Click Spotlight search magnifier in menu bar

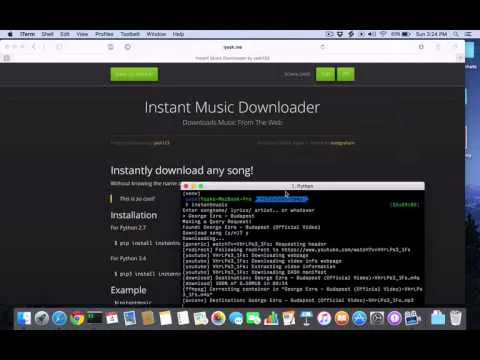(456, 34)
